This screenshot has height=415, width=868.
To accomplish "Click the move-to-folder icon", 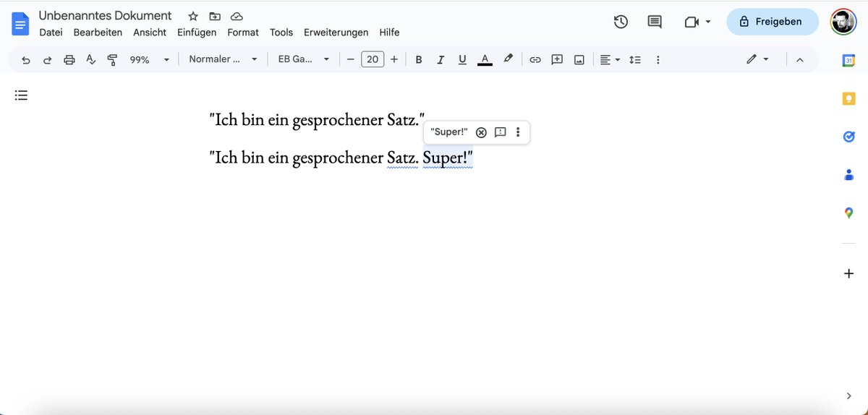I will click(215, 16).
